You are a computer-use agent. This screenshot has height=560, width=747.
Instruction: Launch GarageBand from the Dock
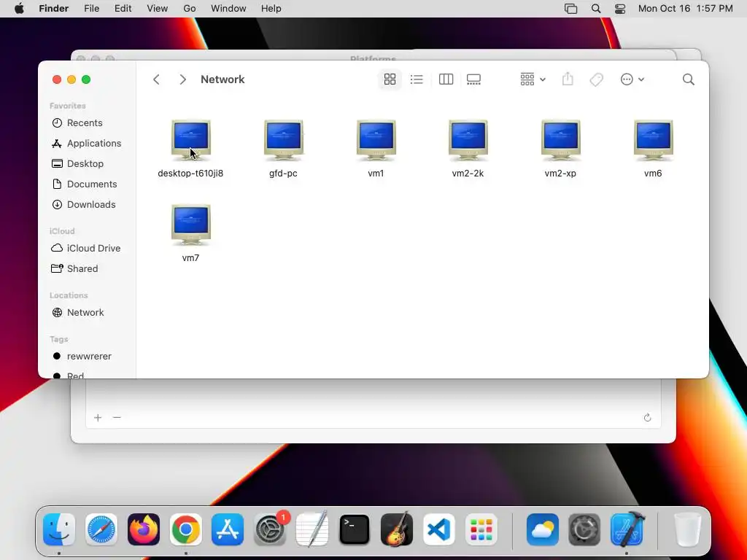pos(396,529)
